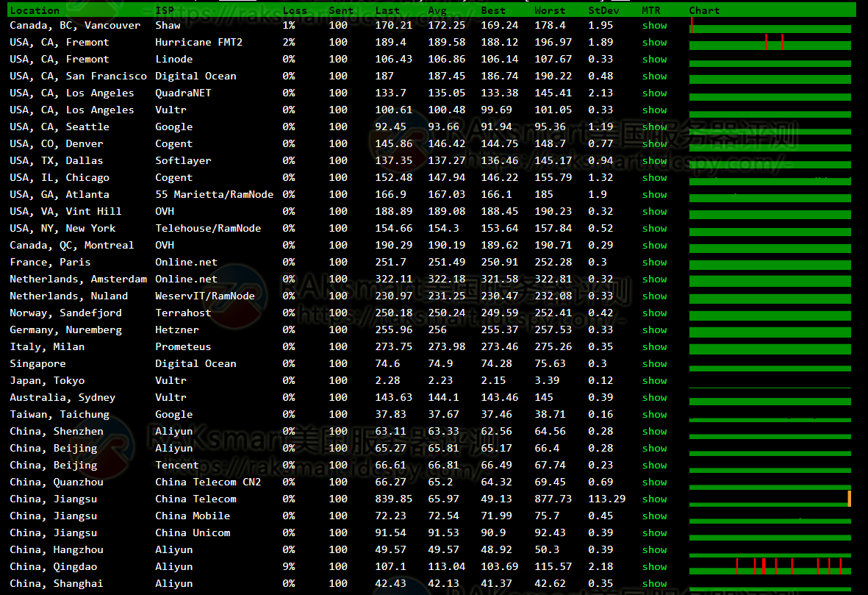868x595 pixels.
Task: Open show link for Los Angeles Vultr
Action: point(654,110)
